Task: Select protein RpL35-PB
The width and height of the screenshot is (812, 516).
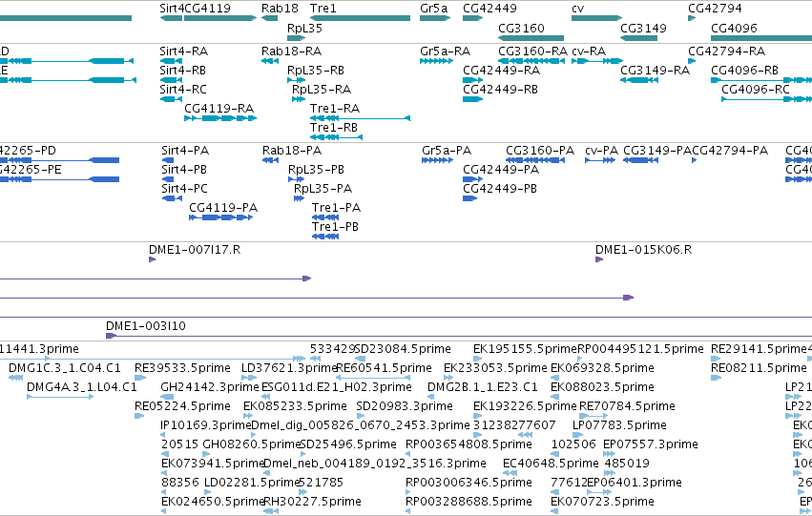Action: pyautogui.click(x=296, y=179)
